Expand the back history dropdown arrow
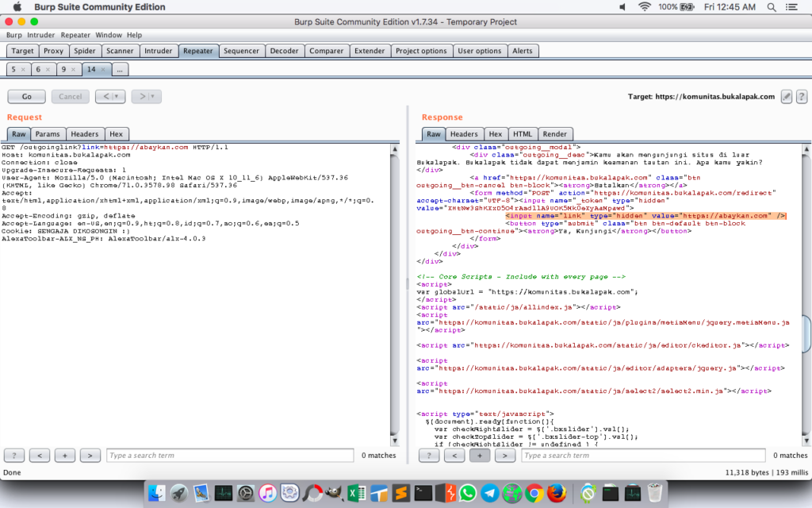The image size is (812, 508). 117,97
